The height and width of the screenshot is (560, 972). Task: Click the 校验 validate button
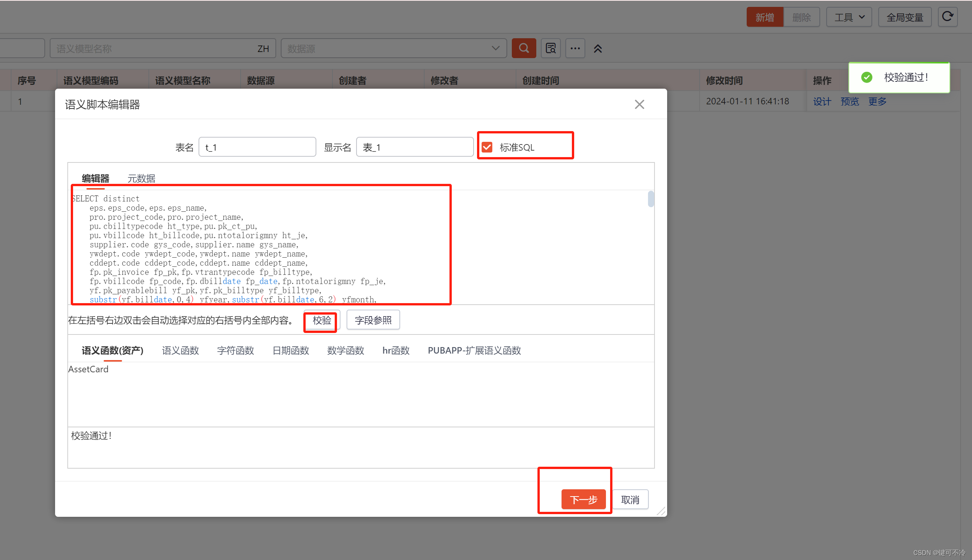320,320
